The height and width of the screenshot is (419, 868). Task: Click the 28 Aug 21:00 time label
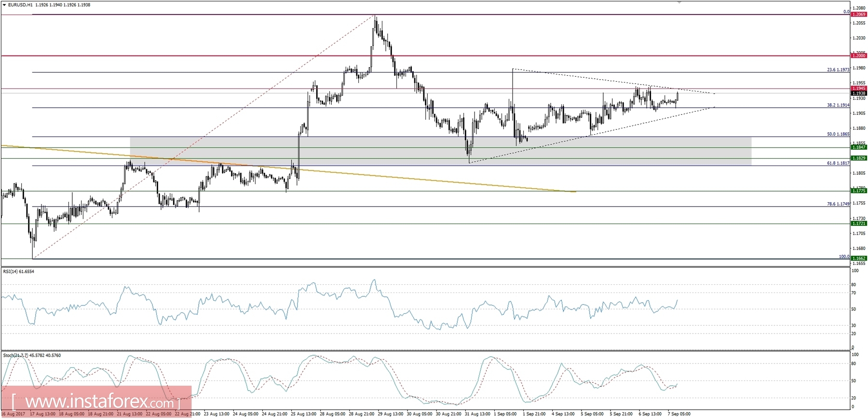click(x=362, y=414)
